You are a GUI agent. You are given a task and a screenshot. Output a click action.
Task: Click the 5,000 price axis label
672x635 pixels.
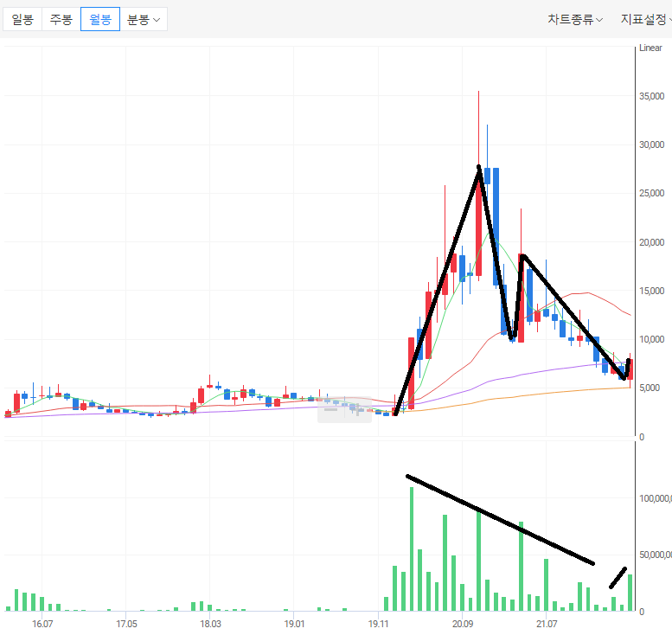pos(650,388)
